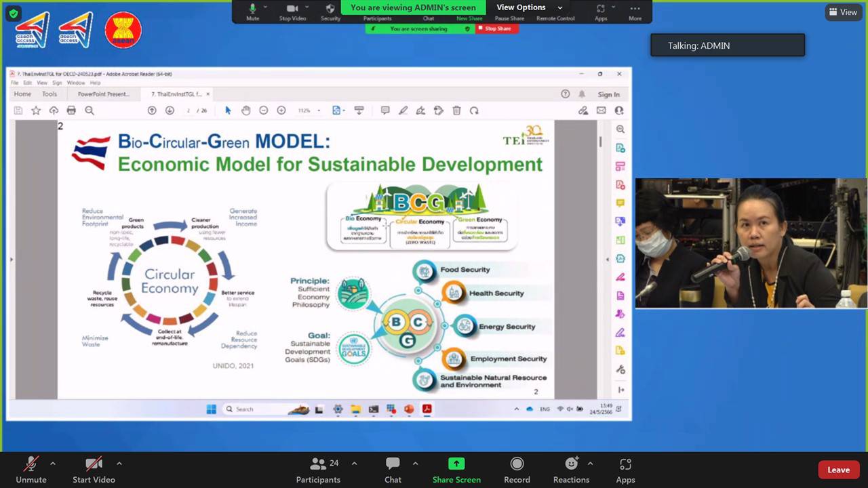Open the Acrobat help question icon

tap(566, 94)
